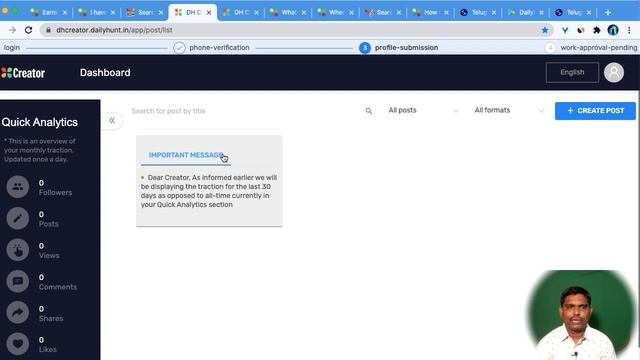This screenshot has height=360, width=640.
Task: Open Chrome three-dot menu
Action: pos(629,30)
